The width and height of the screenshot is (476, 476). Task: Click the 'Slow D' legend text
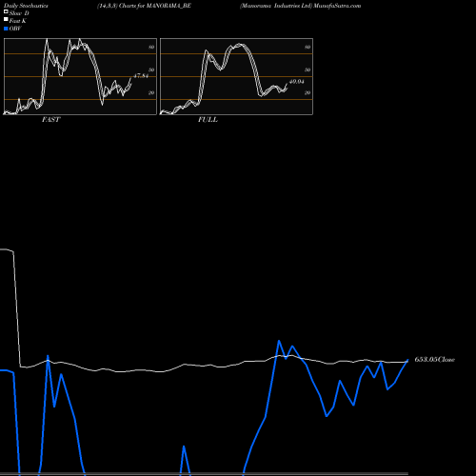19,13
